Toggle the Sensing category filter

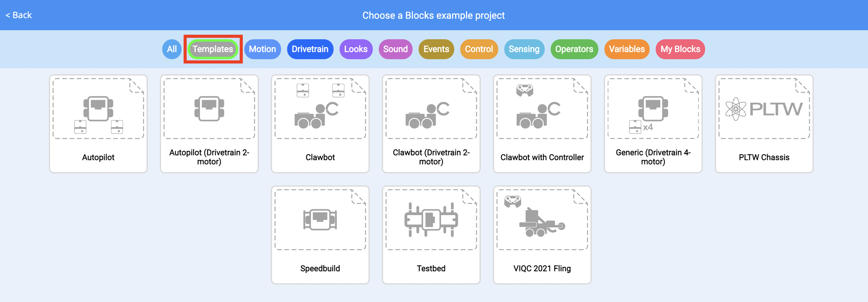(x=524, y=49)
